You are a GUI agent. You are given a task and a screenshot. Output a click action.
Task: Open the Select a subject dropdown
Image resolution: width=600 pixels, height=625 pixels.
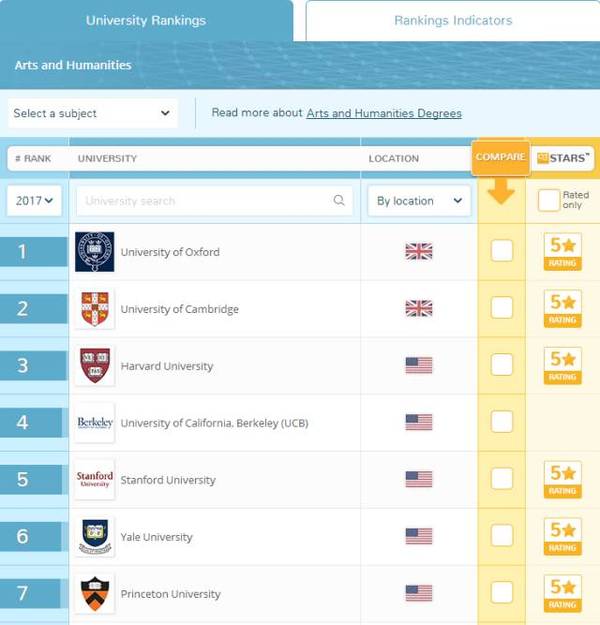pyautogui.click(x=92, y=114)
